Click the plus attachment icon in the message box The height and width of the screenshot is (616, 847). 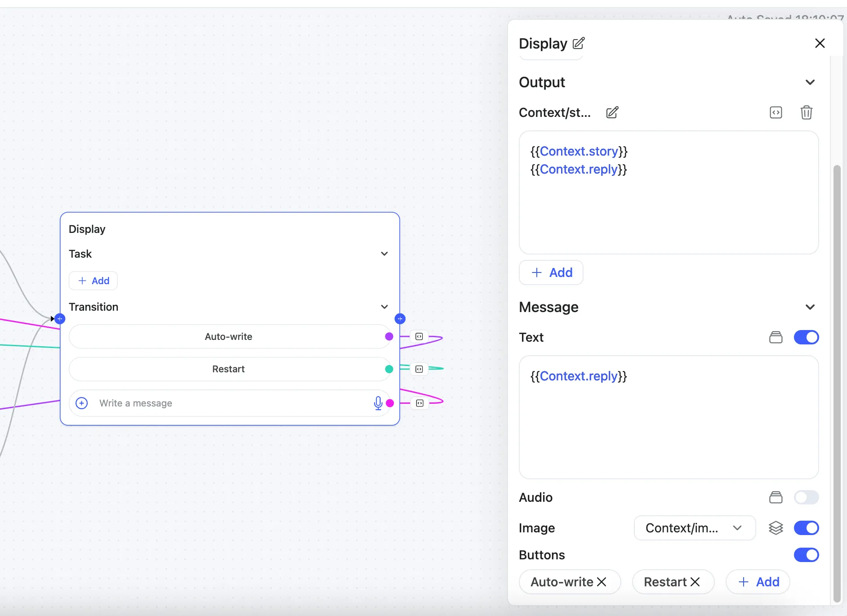tap(82, 403)
